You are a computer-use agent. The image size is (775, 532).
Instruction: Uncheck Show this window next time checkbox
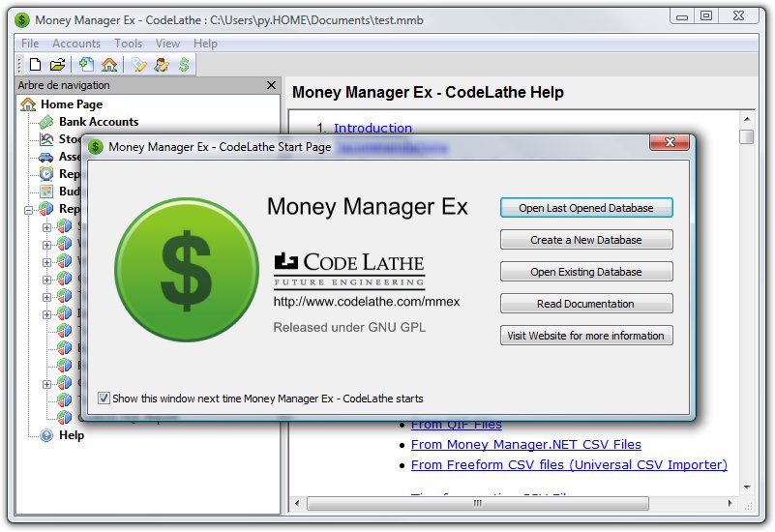[104, 399]
